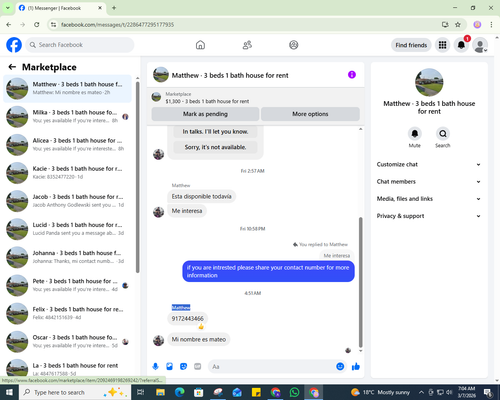Open the apps grid menu icon
500x400 pixels.
[442, 45]
